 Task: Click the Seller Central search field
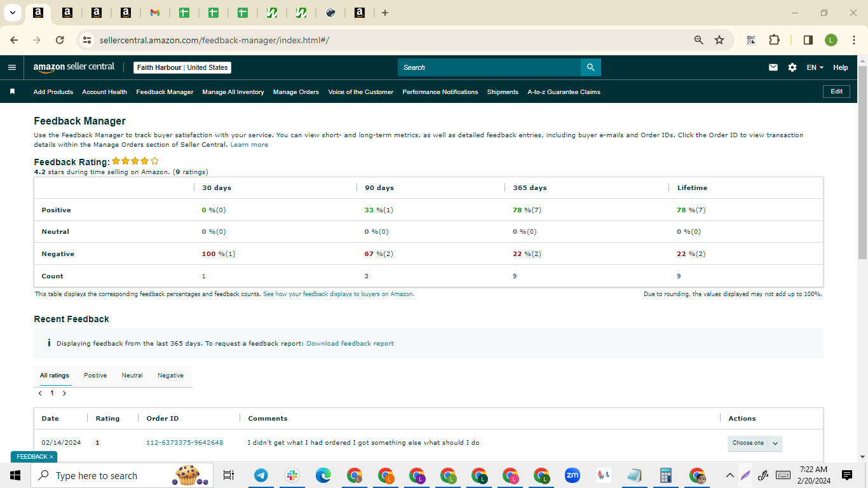489,67
